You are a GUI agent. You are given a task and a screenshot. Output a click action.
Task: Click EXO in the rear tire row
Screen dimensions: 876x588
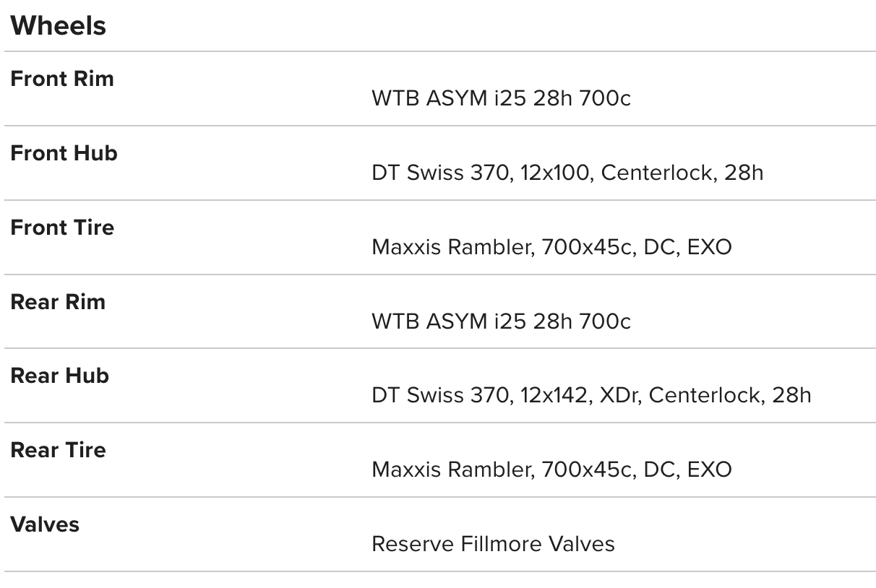[x=709, y=470]
